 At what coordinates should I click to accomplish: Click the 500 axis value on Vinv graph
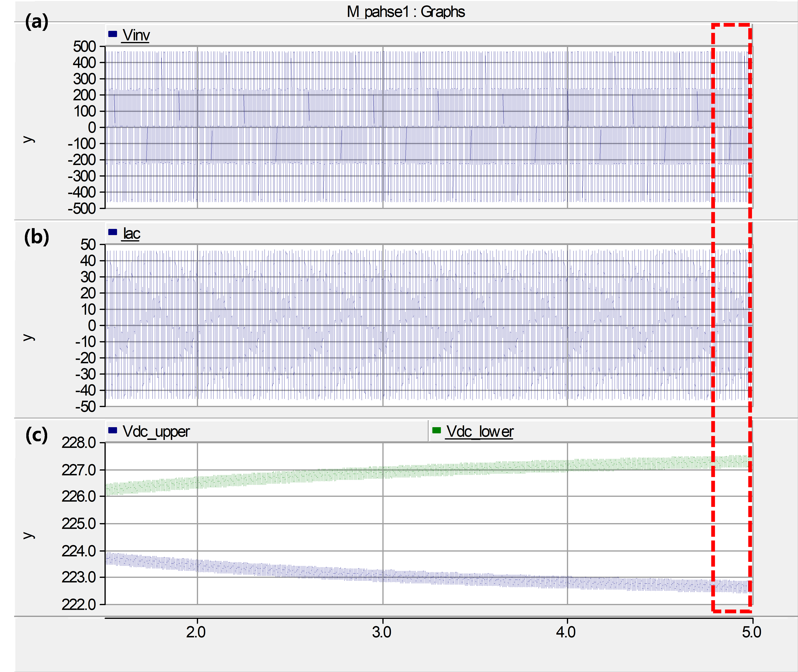[84, 46]
